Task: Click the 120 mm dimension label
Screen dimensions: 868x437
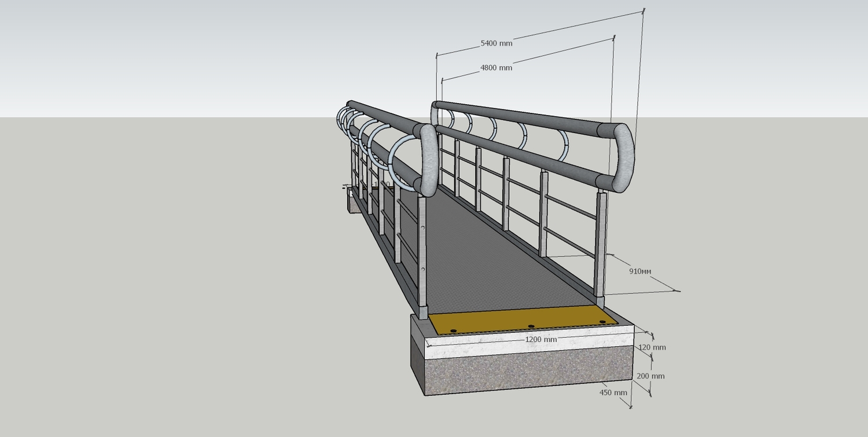Action: pyautogui.click(x=652, y=347)
